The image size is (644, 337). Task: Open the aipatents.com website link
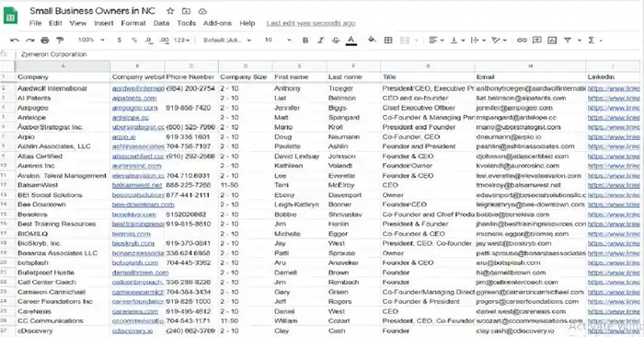[134, 99]
